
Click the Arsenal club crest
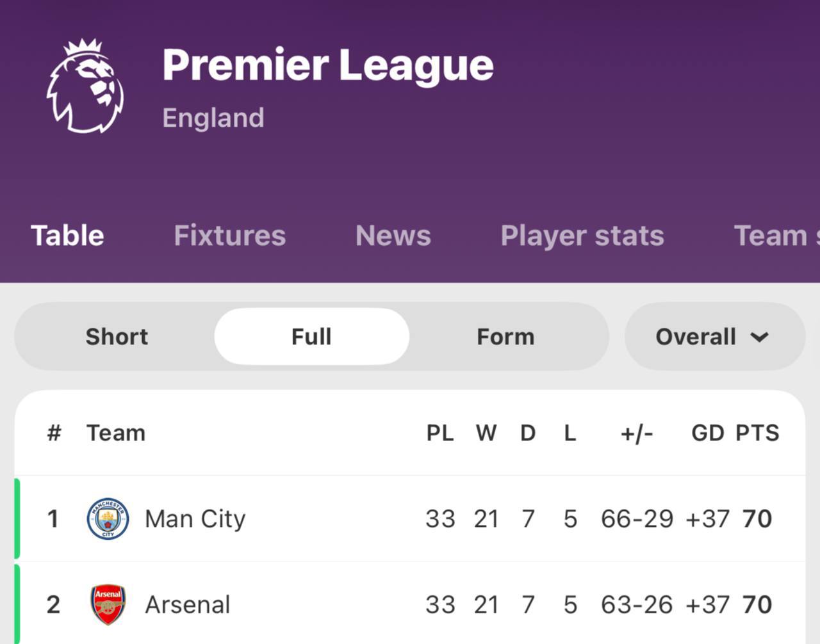coord(108,604)
